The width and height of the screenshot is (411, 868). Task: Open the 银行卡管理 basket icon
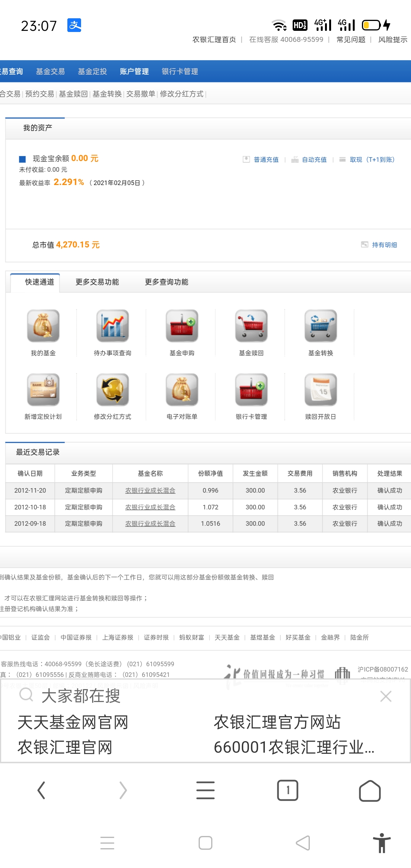tap(251, 389)
